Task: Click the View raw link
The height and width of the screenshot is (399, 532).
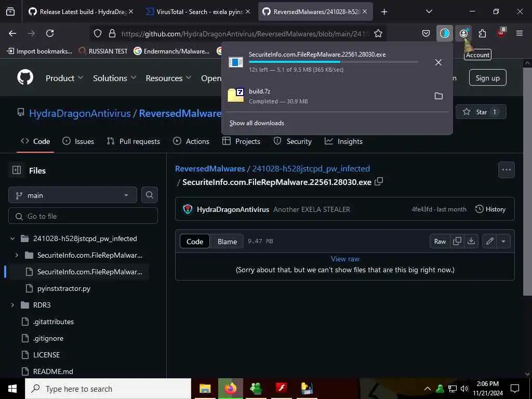Action: point(345,259)
